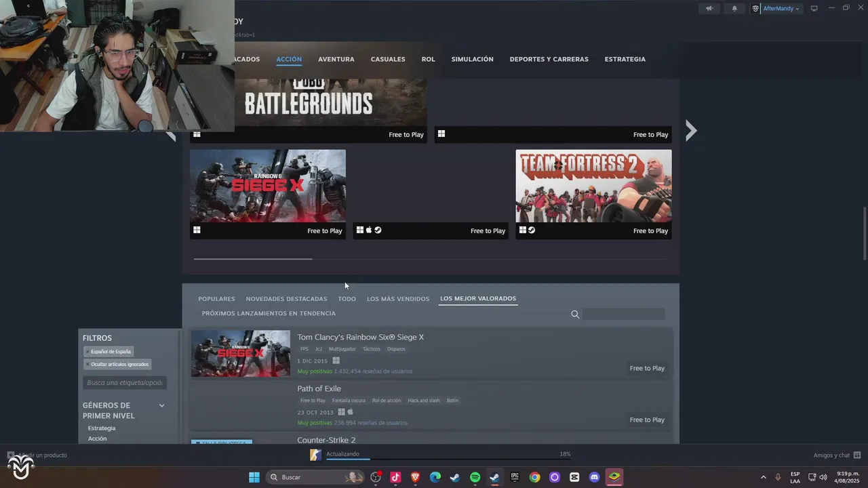Select the Casuales genre tab
This screenshot has width=868, height=488.
[x=388, y=60]
